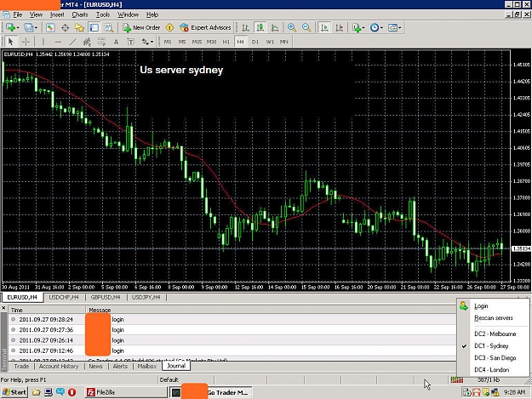Toggle Chart Shift icon
Screen dimensions: 532x399
[x=340, y=28]
